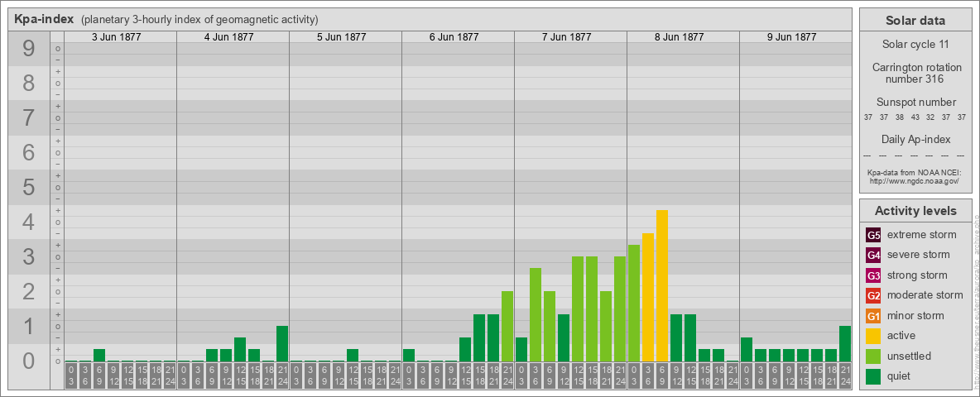Click sunspot value 43
Viewport: 980px width, 397px height.
click(x=915, y=117)
